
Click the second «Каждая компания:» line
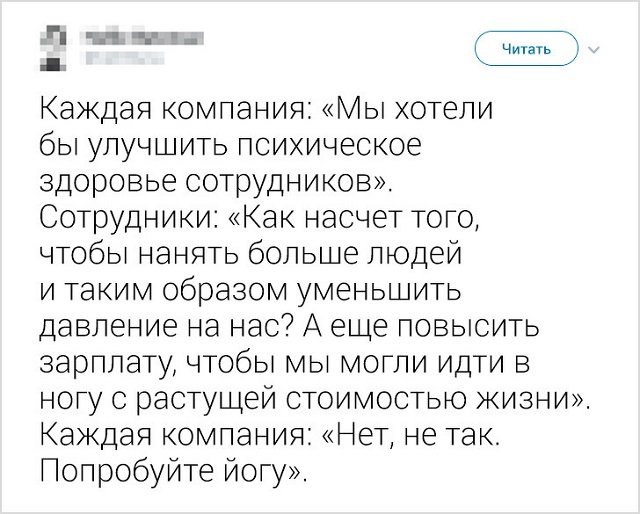tap(177, 435)
